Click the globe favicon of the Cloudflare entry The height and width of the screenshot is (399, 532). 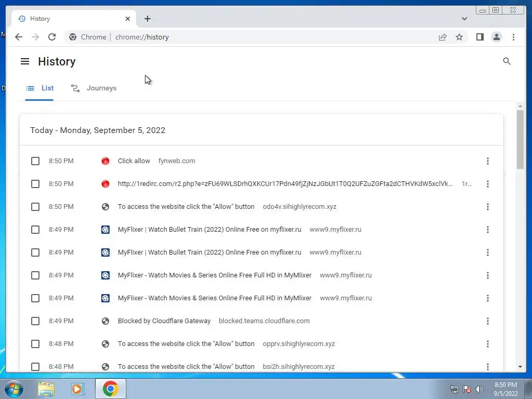click(x=105, y=321)
